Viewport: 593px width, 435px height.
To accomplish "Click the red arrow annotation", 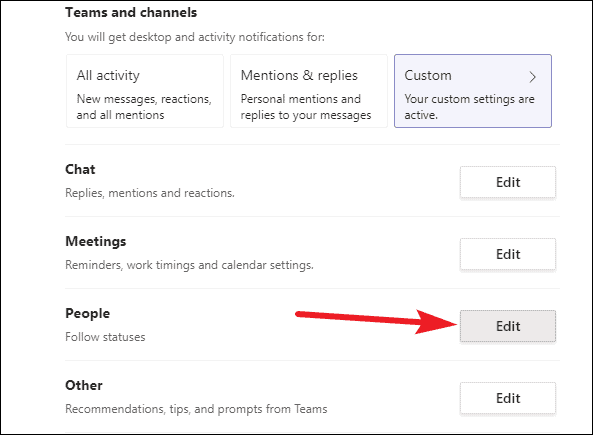I will pos(377,322).
